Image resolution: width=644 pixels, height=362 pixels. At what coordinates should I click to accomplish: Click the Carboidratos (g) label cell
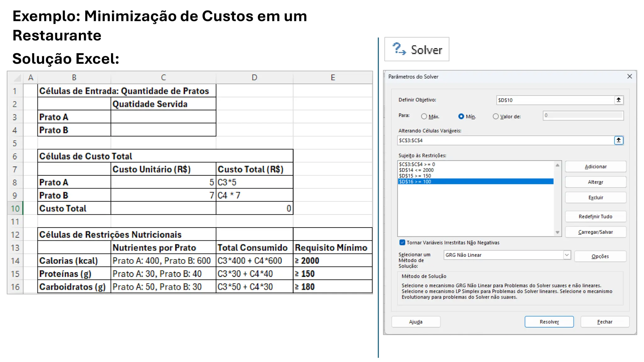[x=74, y=287]
